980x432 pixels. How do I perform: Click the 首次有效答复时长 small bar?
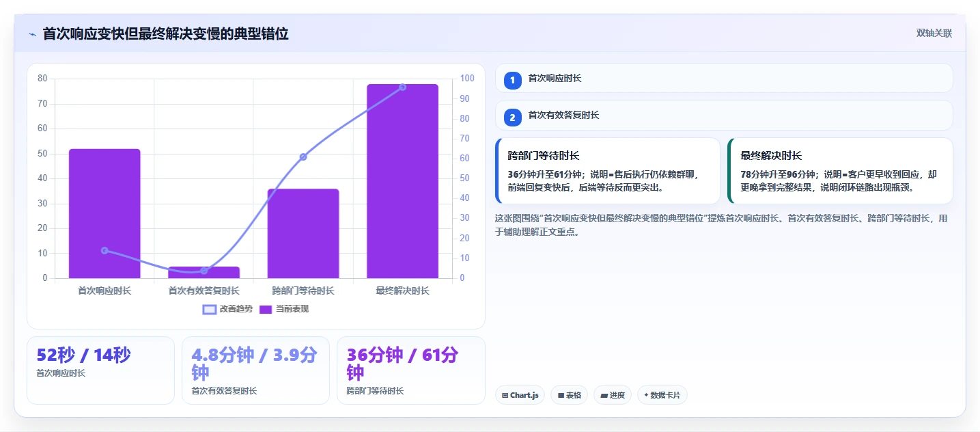204,272
